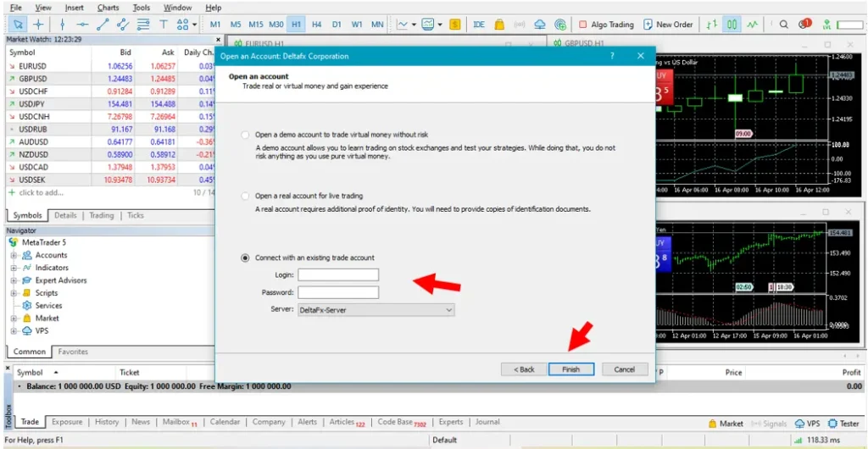Select the horizontal line tool
The image size is (868, 449).
click(82, 25)
